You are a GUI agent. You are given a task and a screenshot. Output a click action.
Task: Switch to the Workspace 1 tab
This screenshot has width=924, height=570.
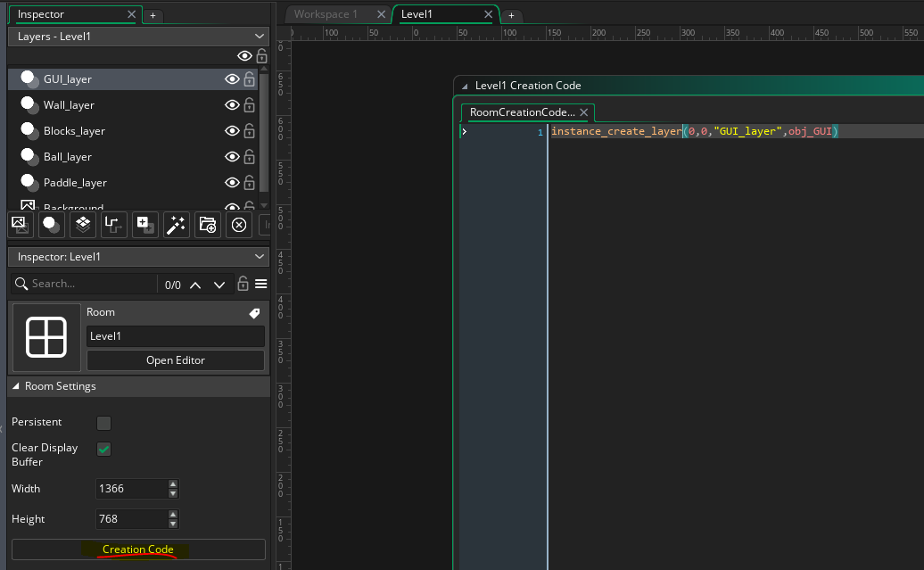pos(326,14)
